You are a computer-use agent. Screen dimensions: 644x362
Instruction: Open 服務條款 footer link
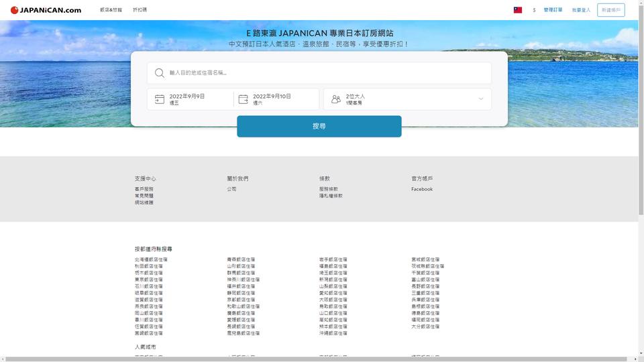tap(329, 189)
